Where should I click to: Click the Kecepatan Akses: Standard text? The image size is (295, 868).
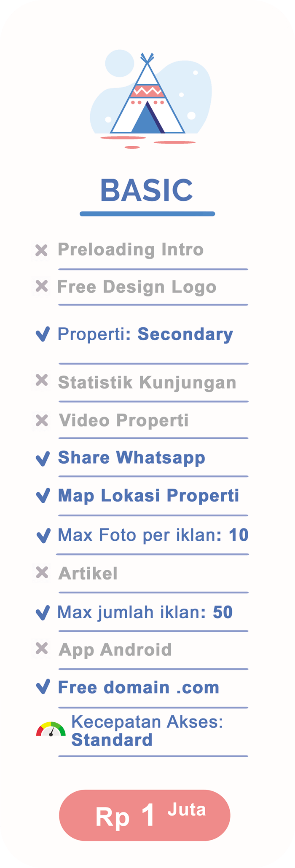[147, 731]
